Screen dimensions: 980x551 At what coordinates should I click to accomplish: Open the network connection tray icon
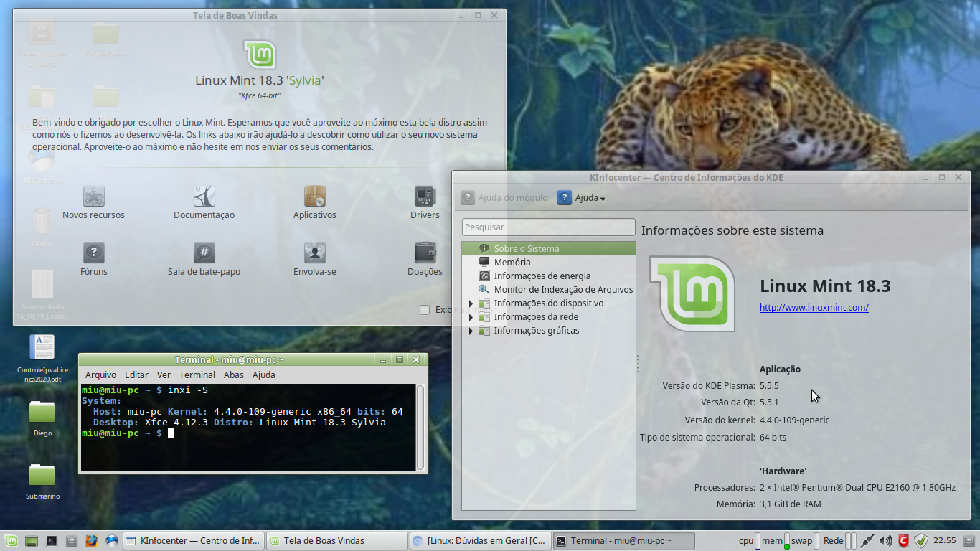[x=867, y=541]
